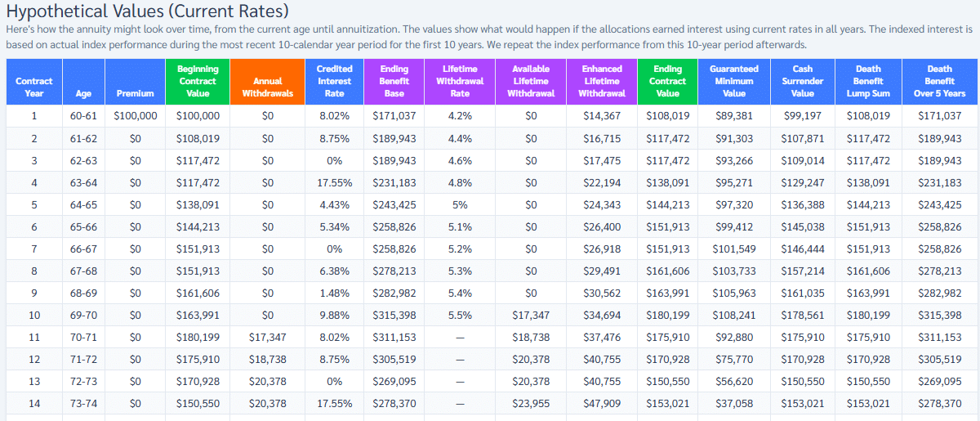Select ending benefit base $171,037 in year 1
Screen dimensions: 980x421
pos(394,116)
